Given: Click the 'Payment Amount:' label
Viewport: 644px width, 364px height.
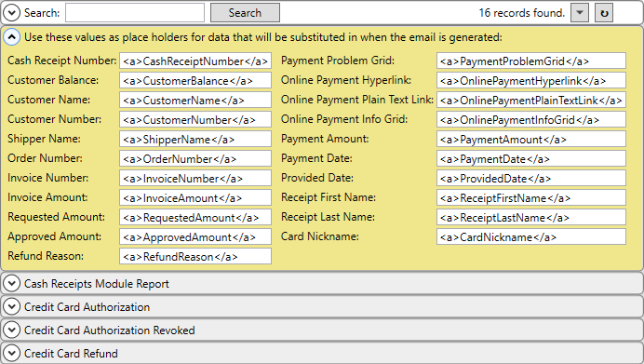Looking at the screenshot, I should click(x=325, y=139).
